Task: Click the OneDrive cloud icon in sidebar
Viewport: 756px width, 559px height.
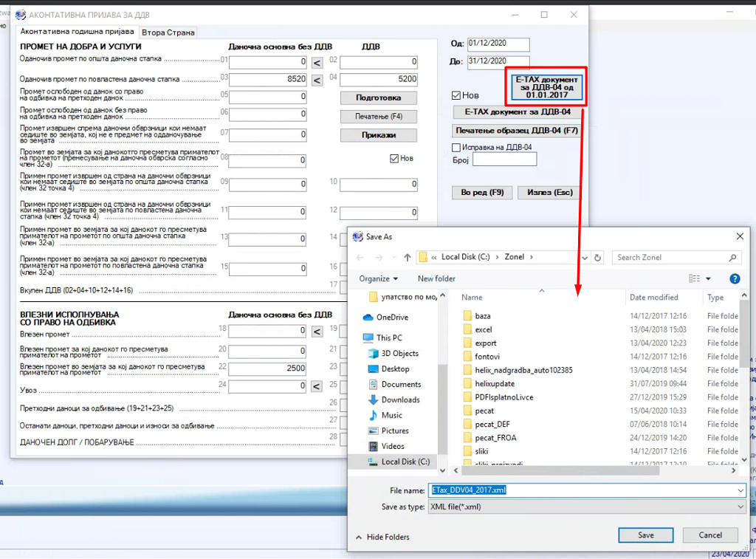Action: pos(368,317)
